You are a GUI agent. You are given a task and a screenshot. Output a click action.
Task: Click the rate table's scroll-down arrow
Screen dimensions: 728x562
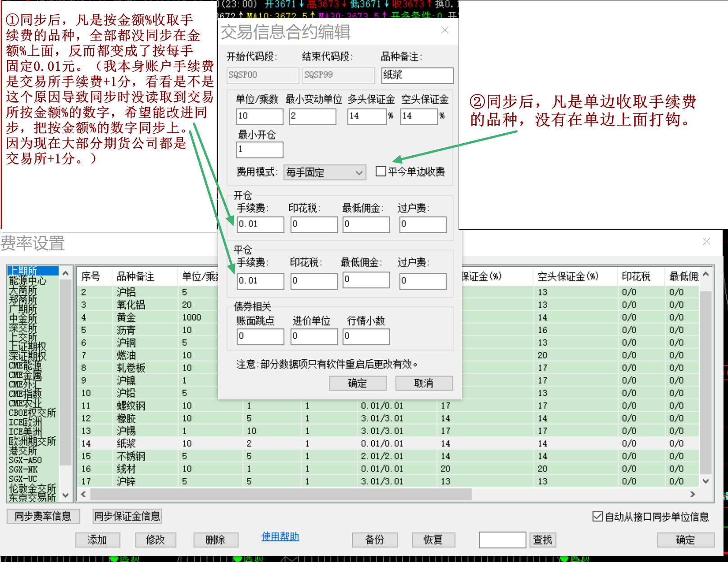tap(706, 481)
